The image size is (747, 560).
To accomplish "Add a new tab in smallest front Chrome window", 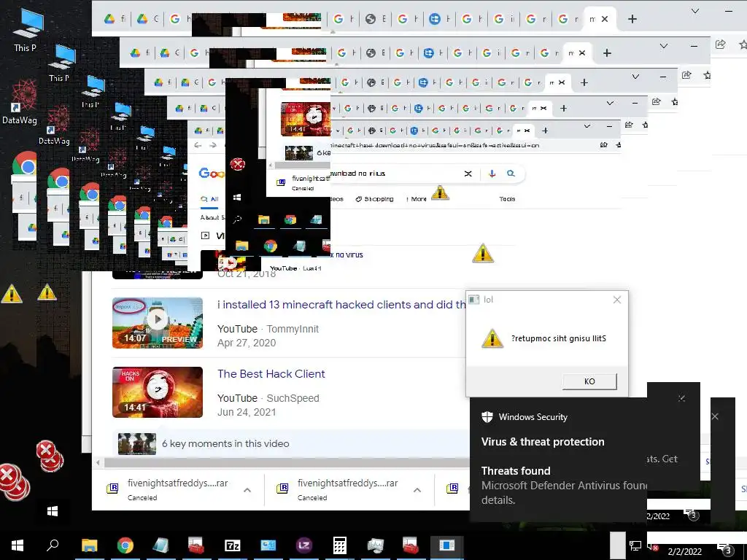I will click(545, 131).
